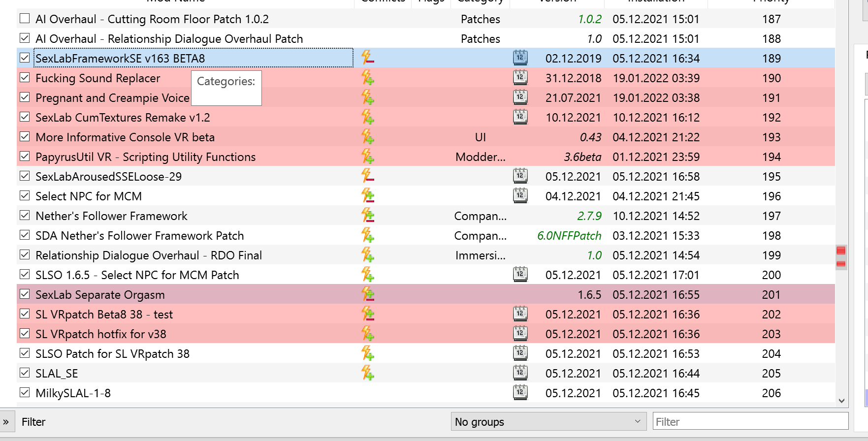Toggle Nether's Follower Framework checkbox
868x441 pixels.
tap(25, 215)
